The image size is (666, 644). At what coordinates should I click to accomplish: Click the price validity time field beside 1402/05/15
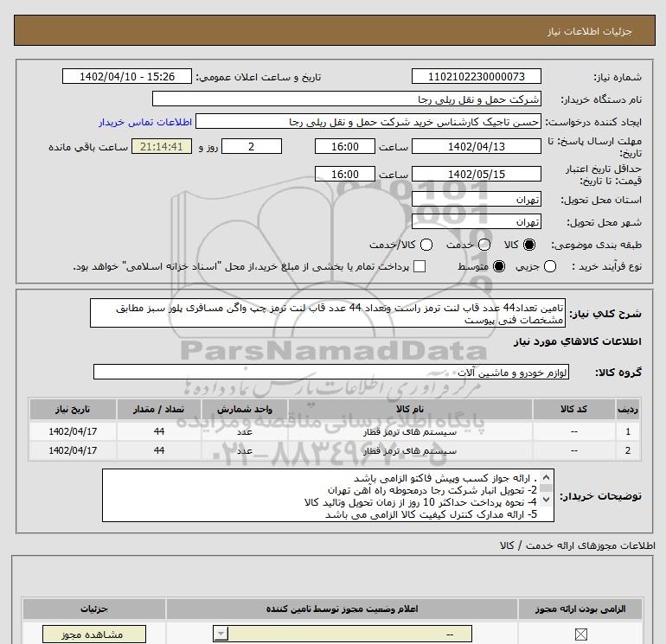345,175
